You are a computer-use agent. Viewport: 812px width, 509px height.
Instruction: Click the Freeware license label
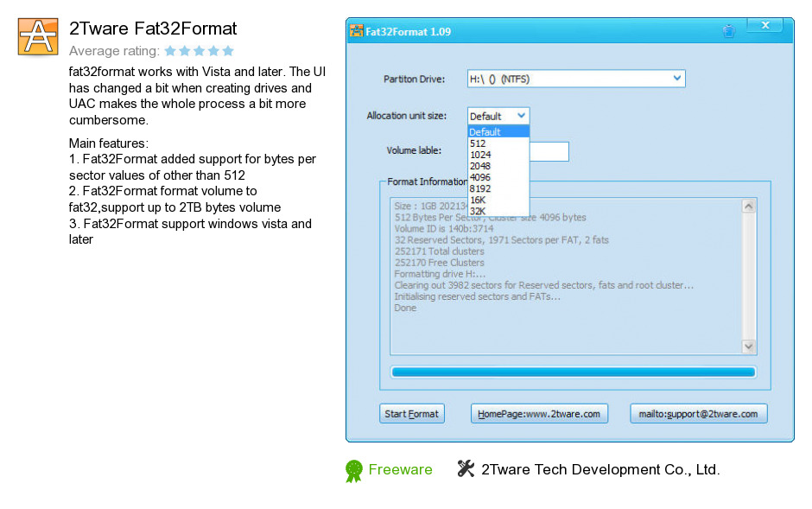[x=400, y=469]
